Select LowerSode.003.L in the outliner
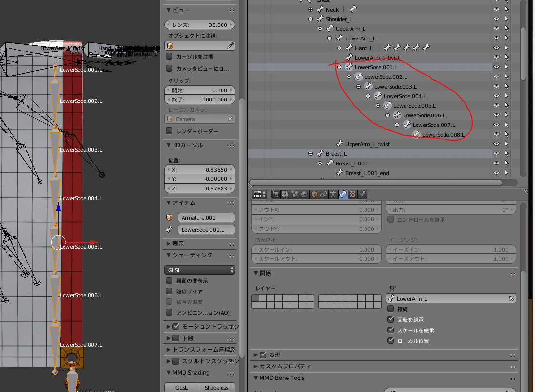The width and height of the screenshot is (535, 392). [x=395, y=87]
